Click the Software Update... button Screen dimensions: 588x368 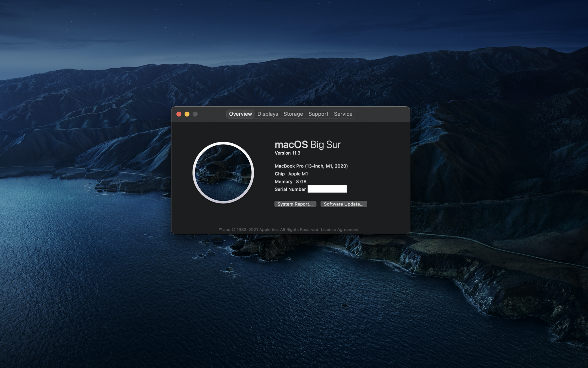tap(344, 204)
